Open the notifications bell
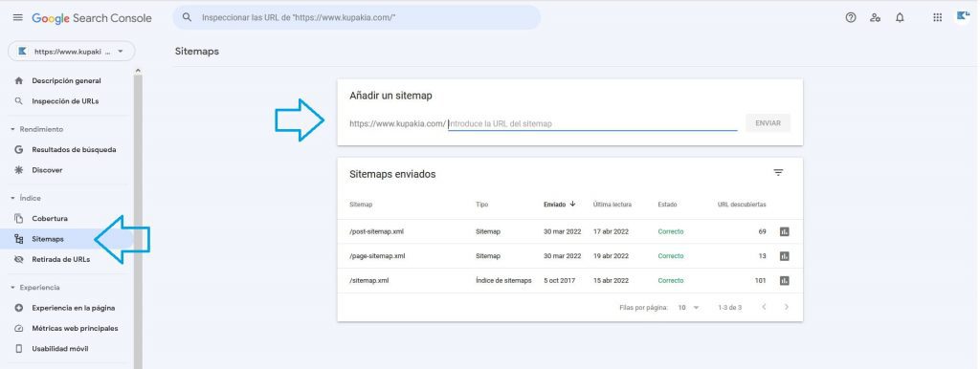Screen dimensions: 980x369 900,17
